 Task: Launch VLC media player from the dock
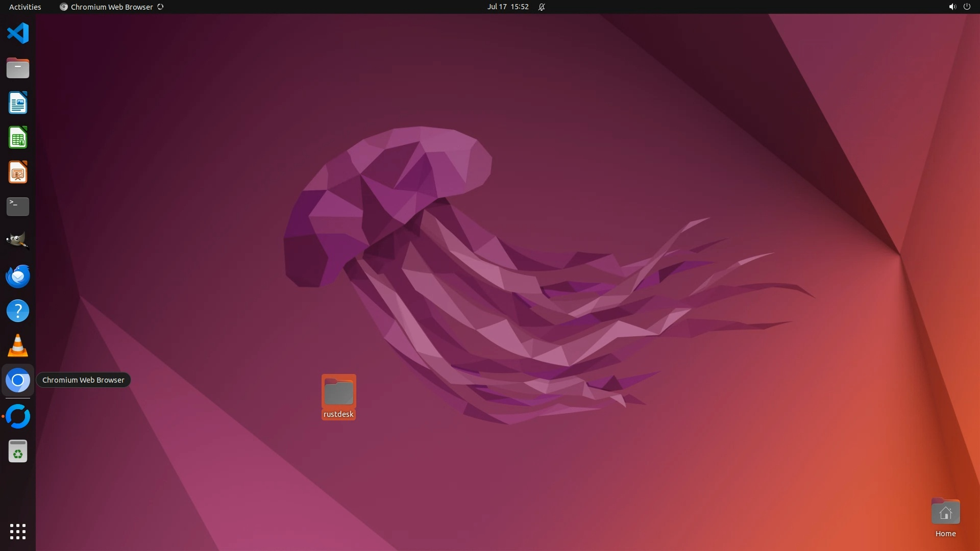click(x=18, y=345)
